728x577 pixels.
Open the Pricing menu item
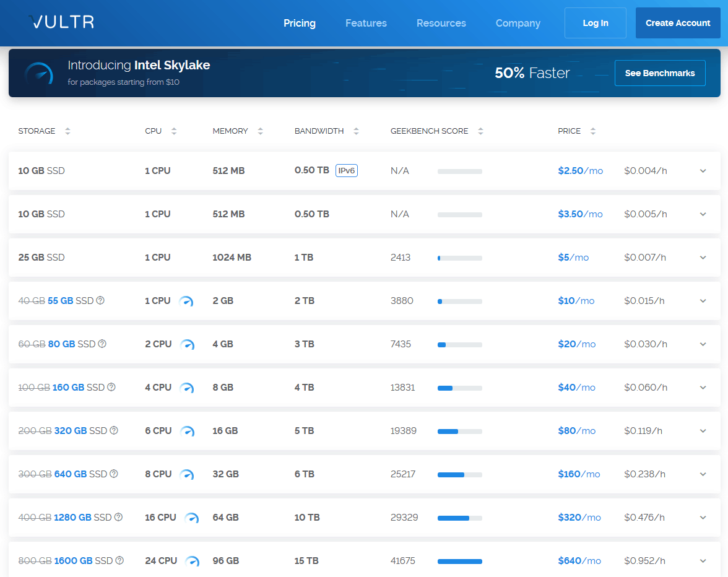pos(300,23)
